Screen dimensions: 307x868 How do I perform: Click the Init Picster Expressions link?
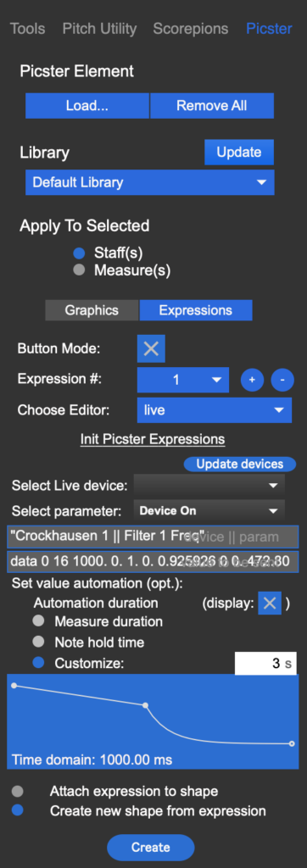tap(153, 440)
